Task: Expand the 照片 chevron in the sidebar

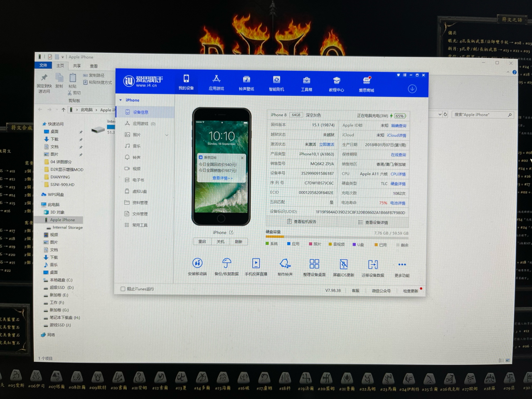Action: click(167, 135)
